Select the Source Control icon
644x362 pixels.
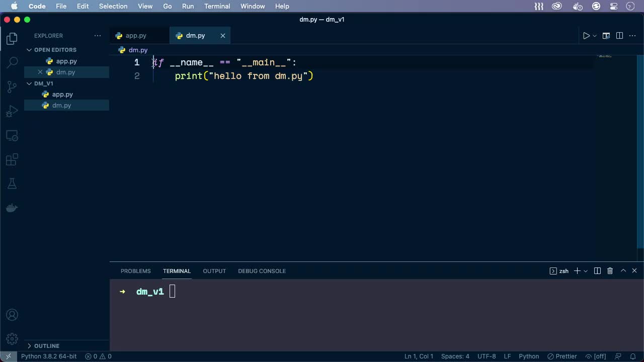point(12,86)
